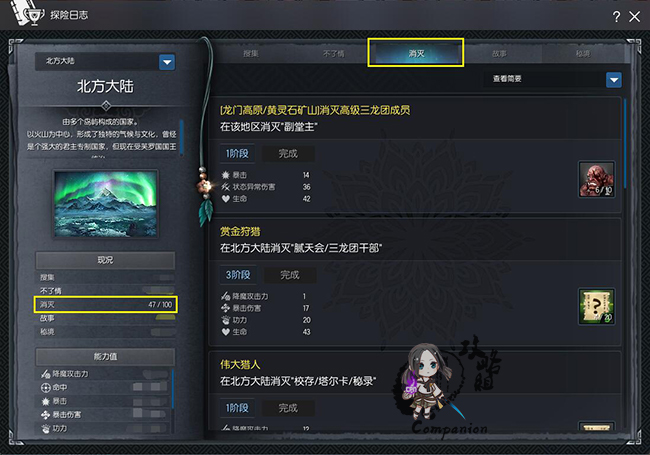Expand the 北方大陆 region dropdown arrow
The image size is (650, 455).
coord(167,62)
